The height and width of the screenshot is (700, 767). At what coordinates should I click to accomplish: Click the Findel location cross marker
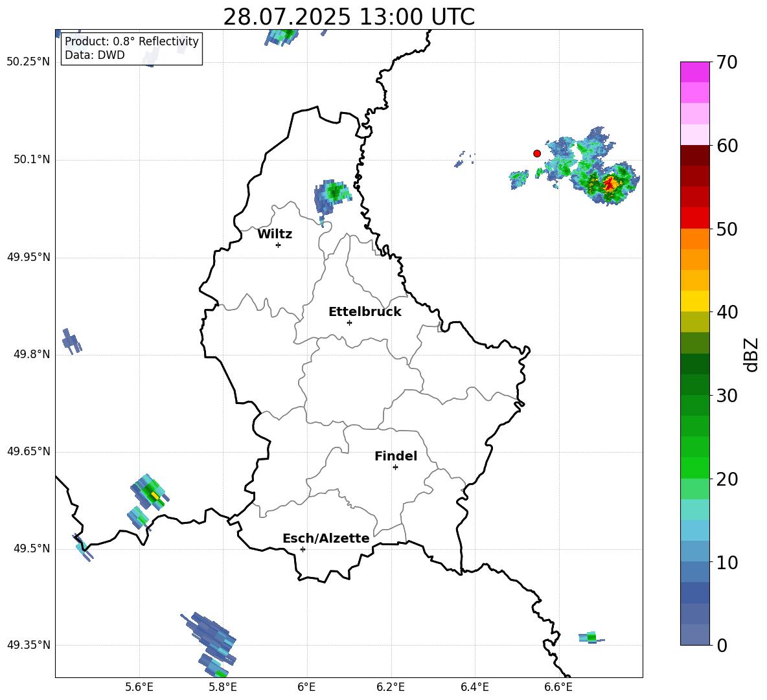395,468
